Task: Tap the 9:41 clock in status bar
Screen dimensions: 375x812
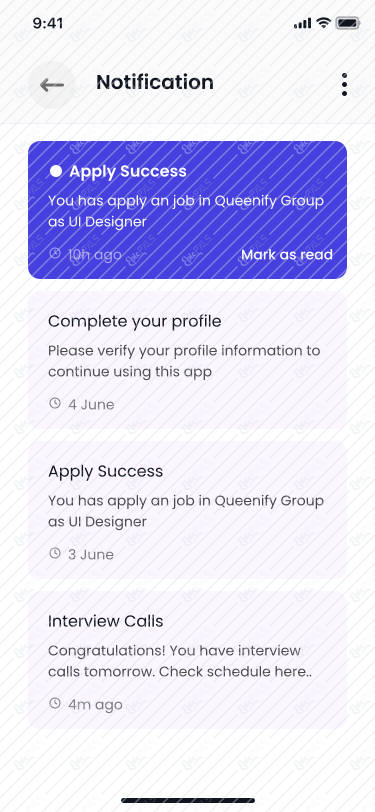Action: coord(48,23)
